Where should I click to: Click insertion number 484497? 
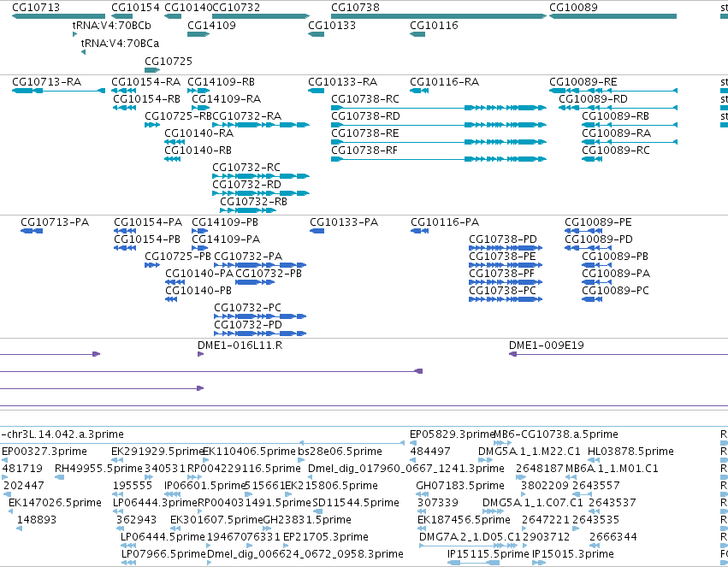[x=430, y=452]
